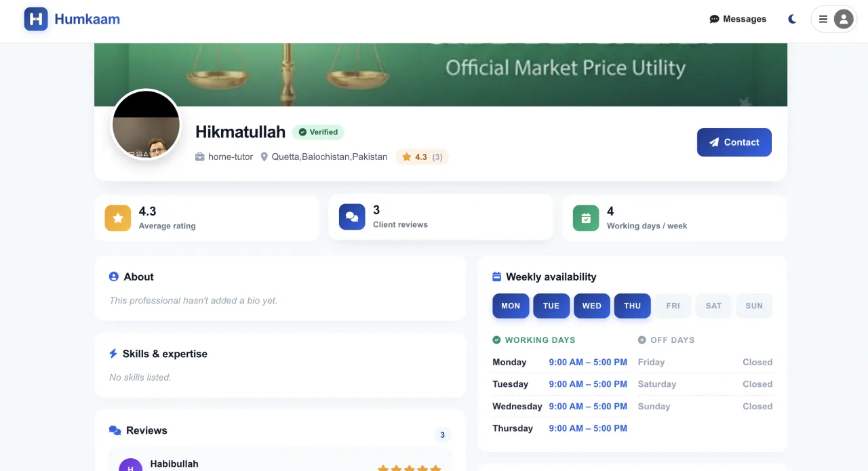Click the home-tutor category text
Screen dimensions: 868x471
click(231, 157)
